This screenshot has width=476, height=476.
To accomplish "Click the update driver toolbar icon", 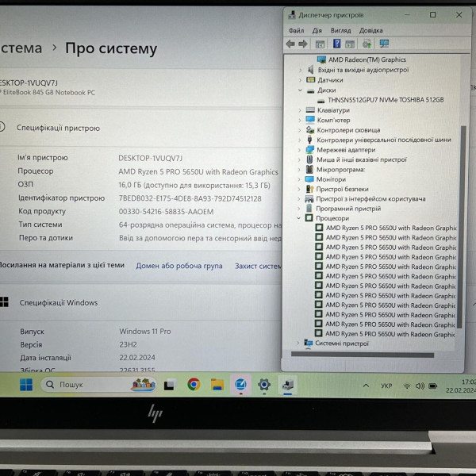I will 367,44.
